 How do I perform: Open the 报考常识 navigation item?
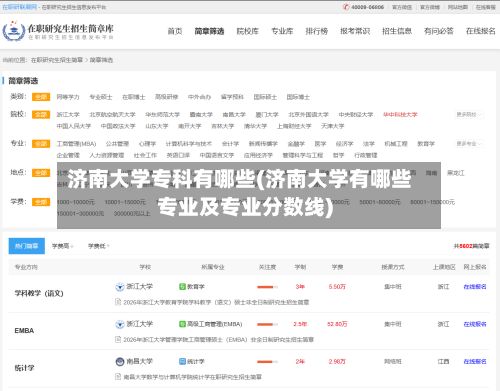tap(355, 31)
